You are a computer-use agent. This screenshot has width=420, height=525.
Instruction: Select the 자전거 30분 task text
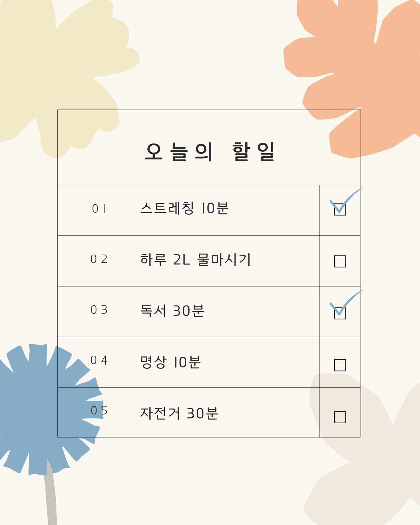pyautogui.click(x=179, y=413)
